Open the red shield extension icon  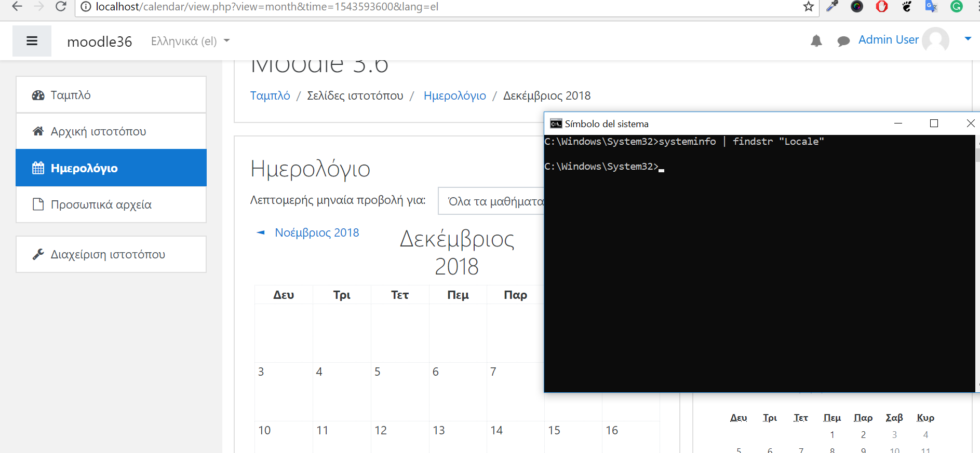(x=882, y=6)
